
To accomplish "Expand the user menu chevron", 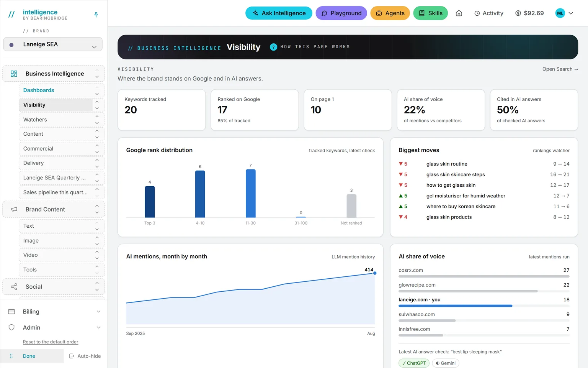I will (571, 13).
